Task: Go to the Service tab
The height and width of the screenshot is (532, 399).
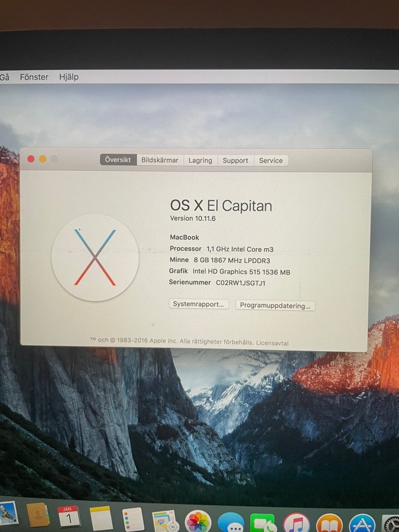Action: (271, 161)
